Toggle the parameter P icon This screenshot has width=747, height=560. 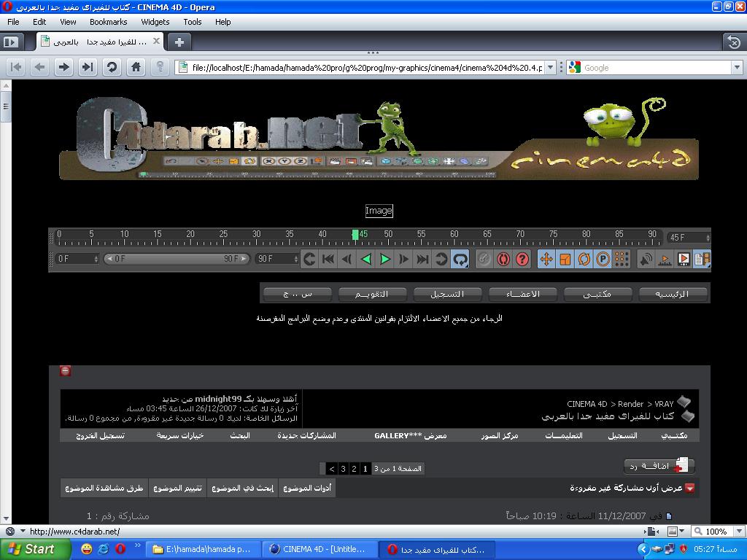coord(603,259)
